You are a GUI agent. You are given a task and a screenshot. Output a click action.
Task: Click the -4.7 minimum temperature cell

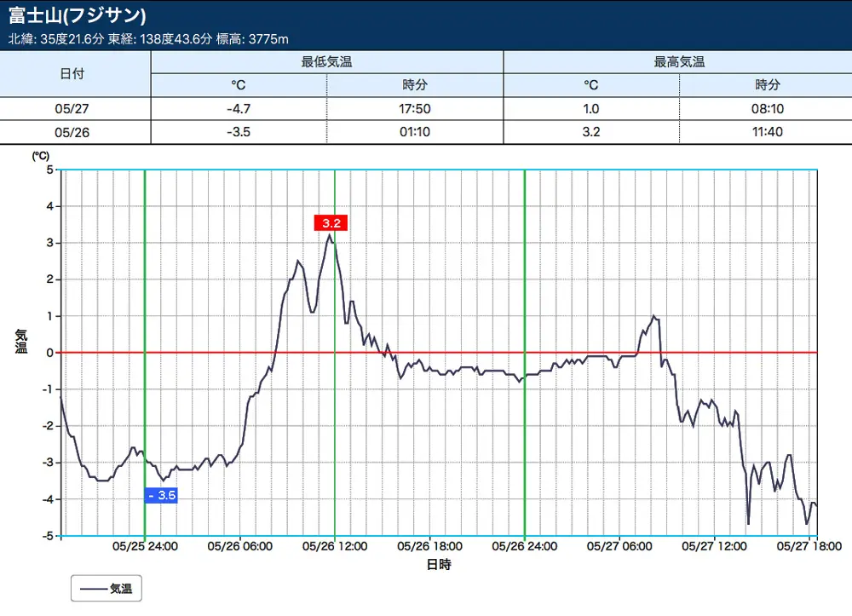click(x=239, y=109)
